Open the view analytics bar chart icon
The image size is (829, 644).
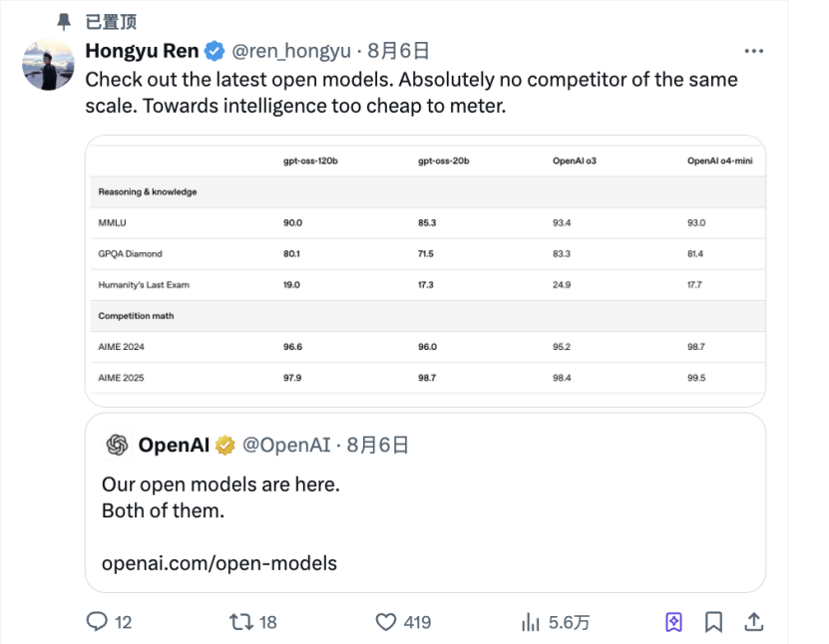(x=531, y=622)
